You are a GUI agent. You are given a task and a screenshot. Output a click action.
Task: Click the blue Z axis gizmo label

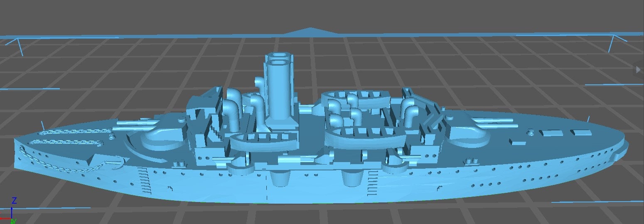(14, 201)
